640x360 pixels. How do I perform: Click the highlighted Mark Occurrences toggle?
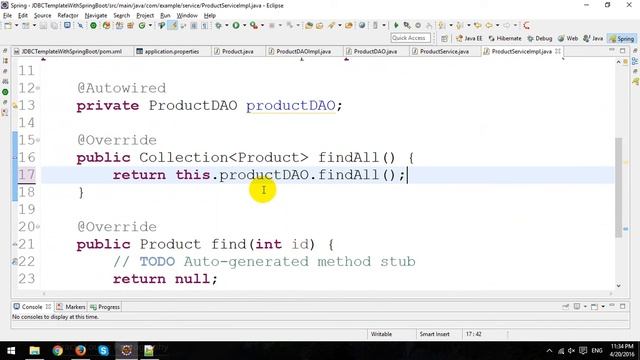173,25
